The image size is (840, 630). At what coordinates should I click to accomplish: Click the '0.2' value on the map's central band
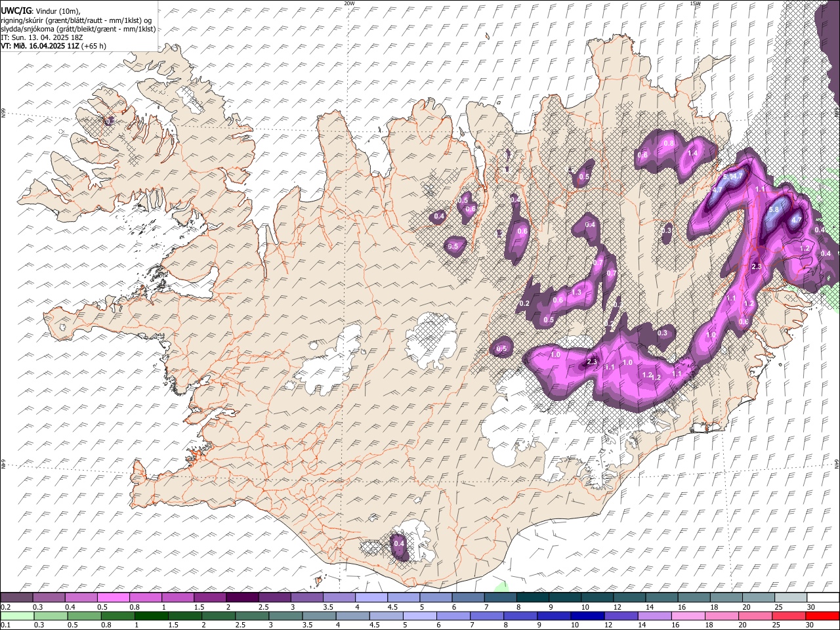[524, 303]
